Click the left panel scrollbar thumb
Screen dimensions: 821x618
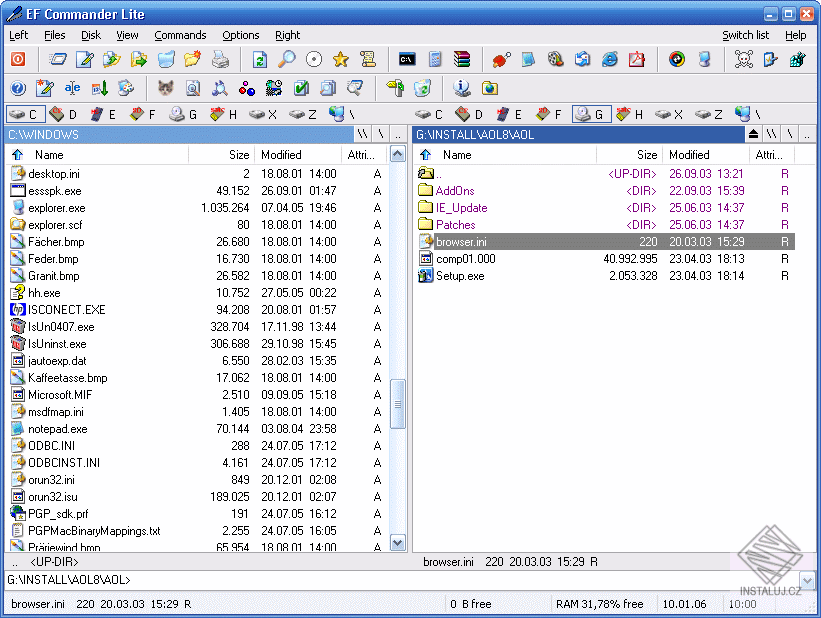click(398, 404)
